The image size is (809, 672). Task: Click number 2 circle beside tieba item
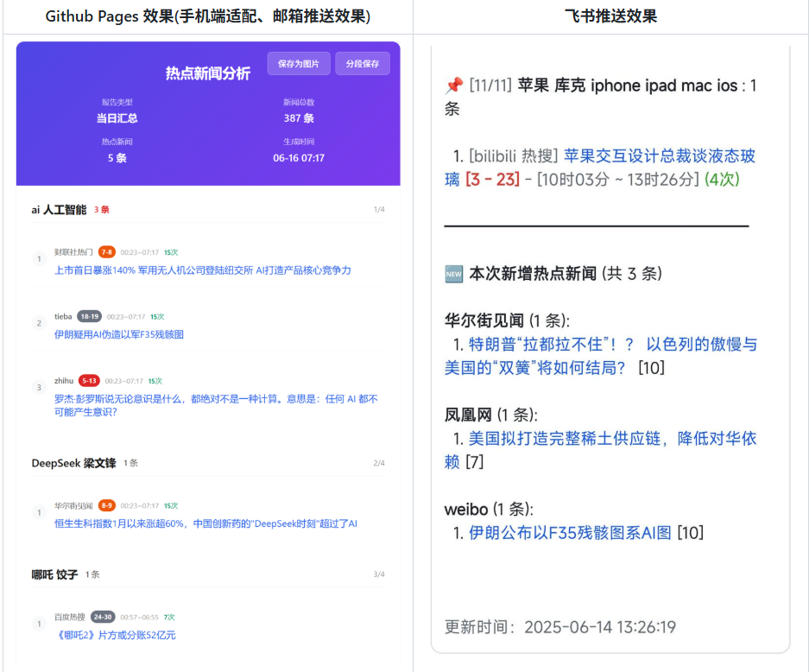[x=39, y=323]
